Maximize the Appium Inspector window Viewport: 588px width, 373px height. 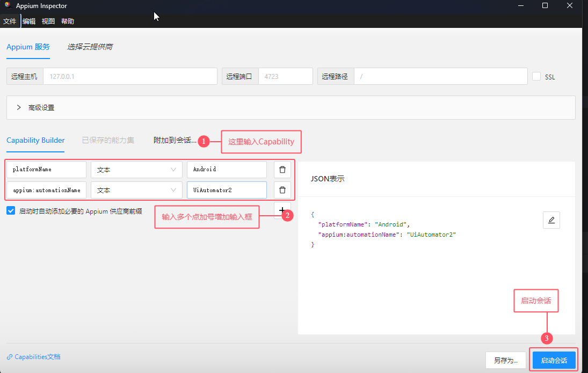[545, 5]
